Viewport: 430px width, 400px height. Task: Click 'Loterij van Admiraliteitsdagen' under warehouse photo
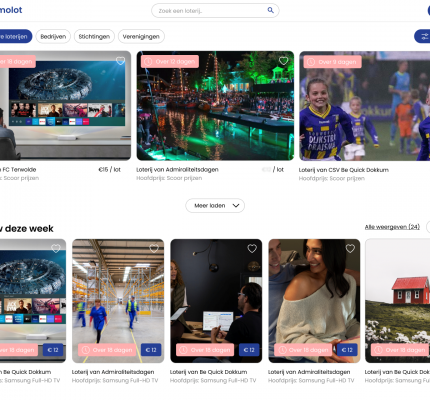click(x=113, y=372)
